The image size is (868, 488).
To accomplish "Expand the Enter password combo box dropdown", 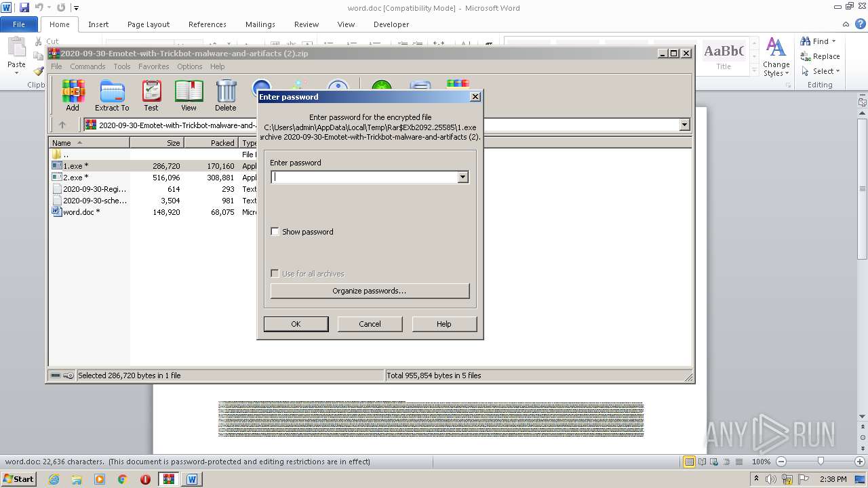I will tap(462, 177).
